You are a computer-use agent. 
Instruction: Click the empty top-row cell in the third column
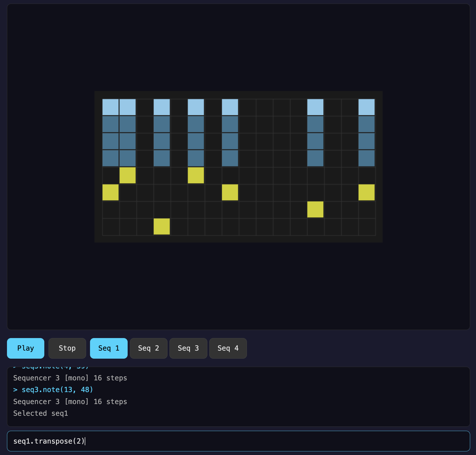click(145, 107)
